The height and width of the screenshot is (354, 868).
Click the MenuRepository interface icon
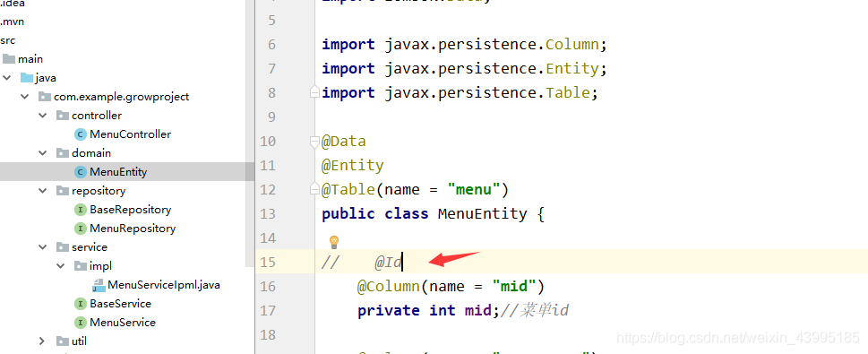point(81,229)
